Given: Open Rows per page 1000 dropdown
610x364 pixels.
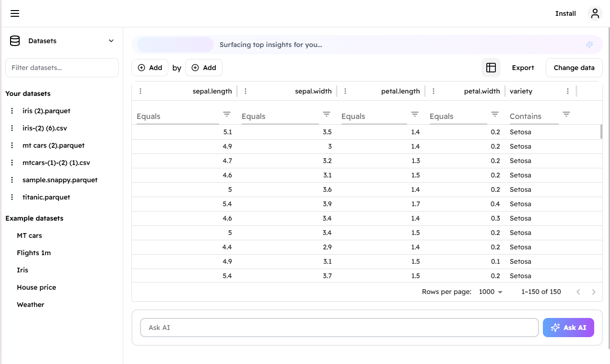Looking at the screenshot, I should 491,292.
